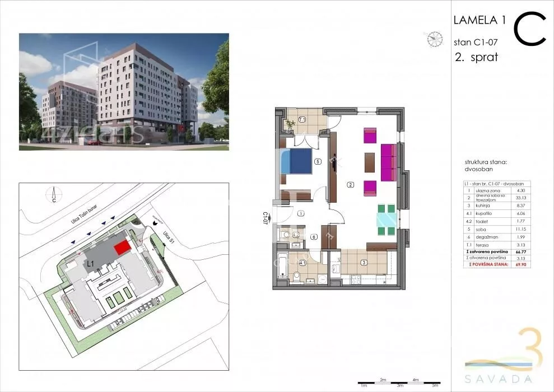Image resolution: width=554 pixels, height=392 pixels.
Task: Open the building render photo
Action: click(124, 92)
